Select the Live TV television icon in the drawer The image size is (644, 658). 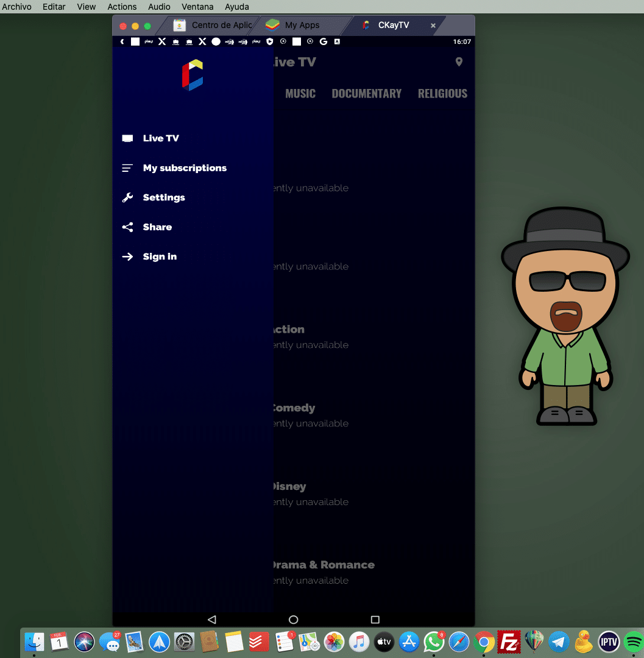click(x=127, y=138)
